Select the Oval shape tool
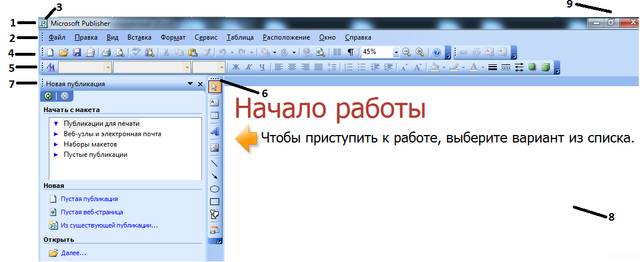Screen dimensions: 644x262 (215, 189)
